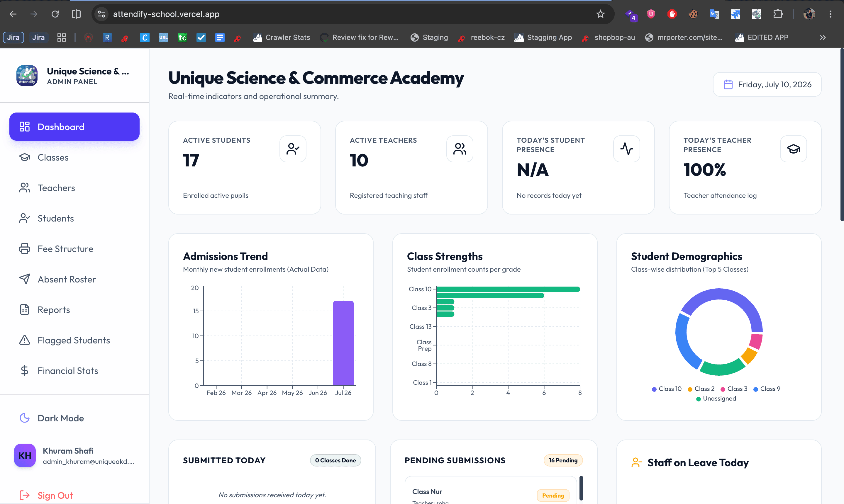Image resolution: width=844 pixels, height=504 pixels.
Task: Click the Active Students user-check icon
Action: pyautogui.click(x=293, y=149)
